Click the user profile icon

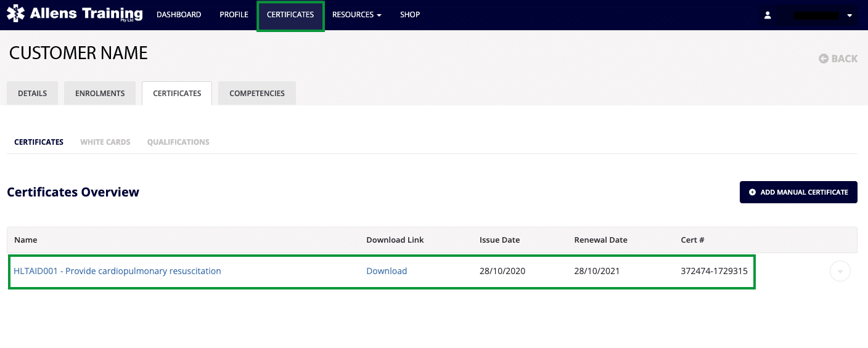pyautogui.click(x=768, y=15)
